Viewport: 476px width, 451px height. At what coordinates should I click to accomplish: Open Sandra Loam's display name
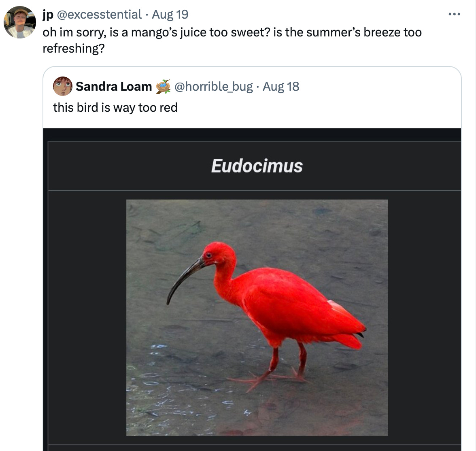[x=114, y=87]
